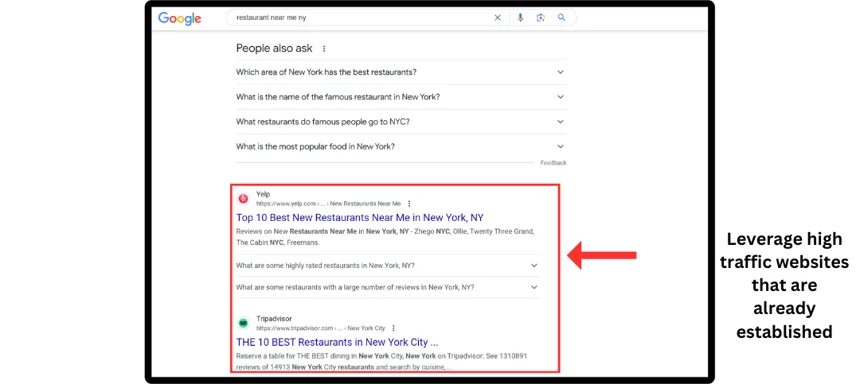This screenshot has height=384, width=860.
Task: Expand 'Which area of New York has the best restaurants?'
Action: (x=401, y=72)
